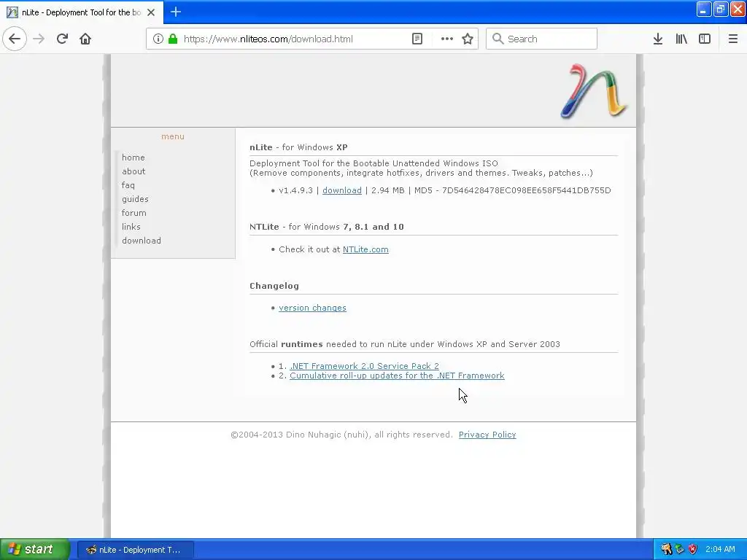Open the about menu item
This screenshot has width=747, height=560.
coord(133,171)
